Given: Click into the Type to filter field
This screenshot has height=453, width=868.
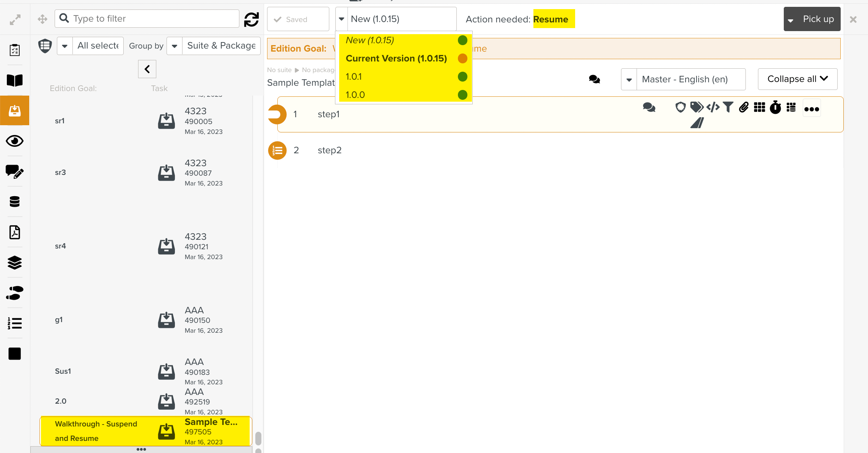Looking at the screenshot, I should coord(152,19).
